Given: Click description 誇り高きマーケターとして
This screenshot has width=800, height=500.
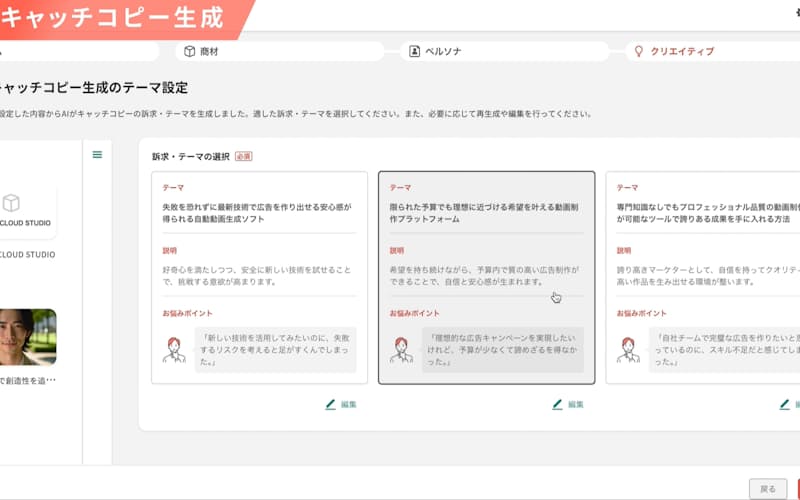Looking at the screenshot, I should [x=708, y=276].
